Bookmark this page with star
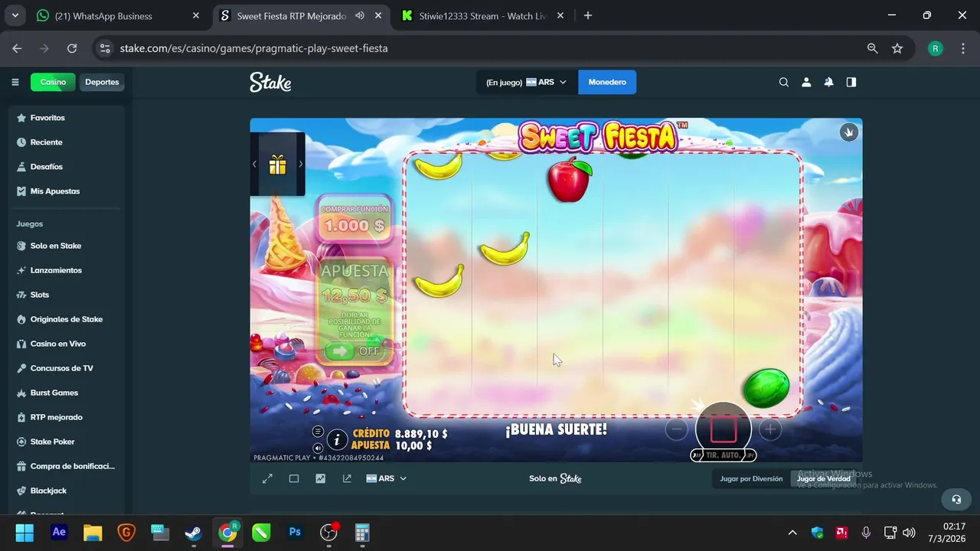Viewport: 980px width, 551px height. coord(897,48)
